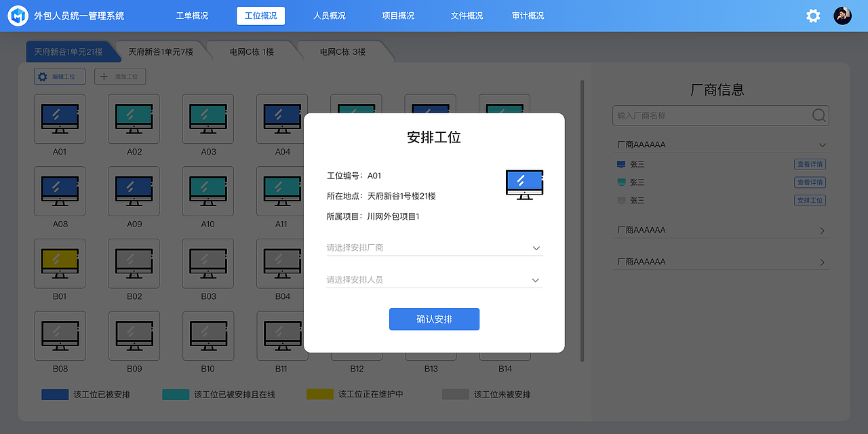868x434 pixels.
Task: Click the maintenance workstation B01 yellow icon
Action: point(60,263)
